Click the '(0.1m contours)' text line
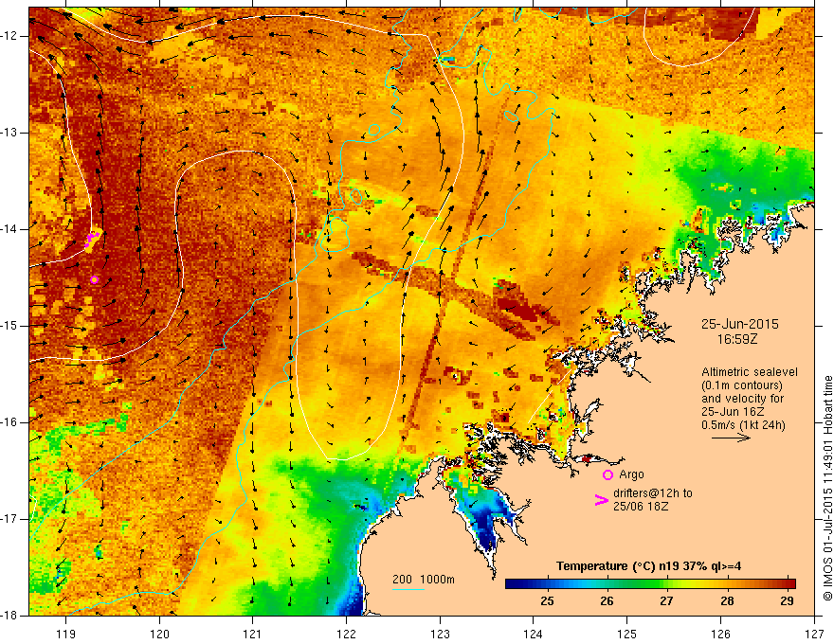Screen dimensions: 834x644 (x=742, y=385)
